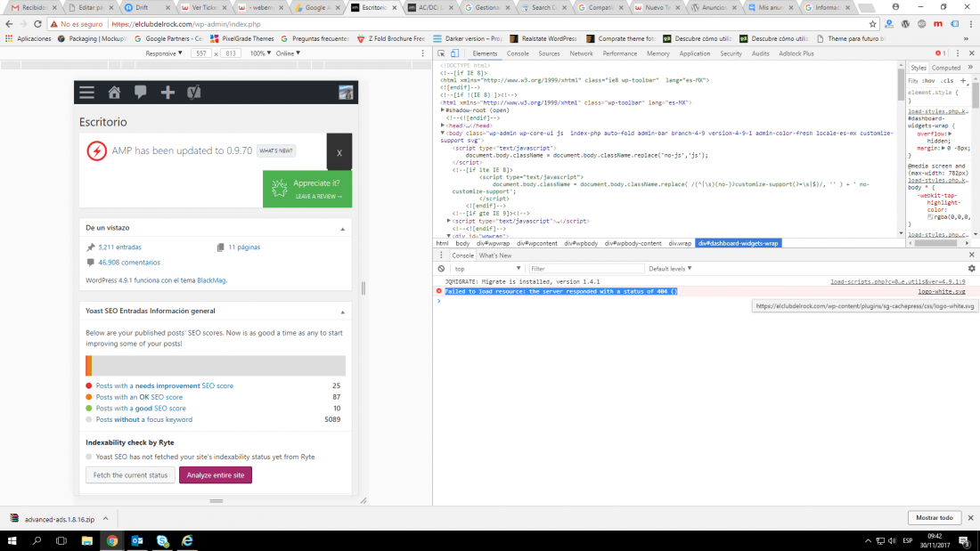Open the Chrome main menu
Image resolution: width=980 pixels, height=551 pixels.
tap(970, 24)
